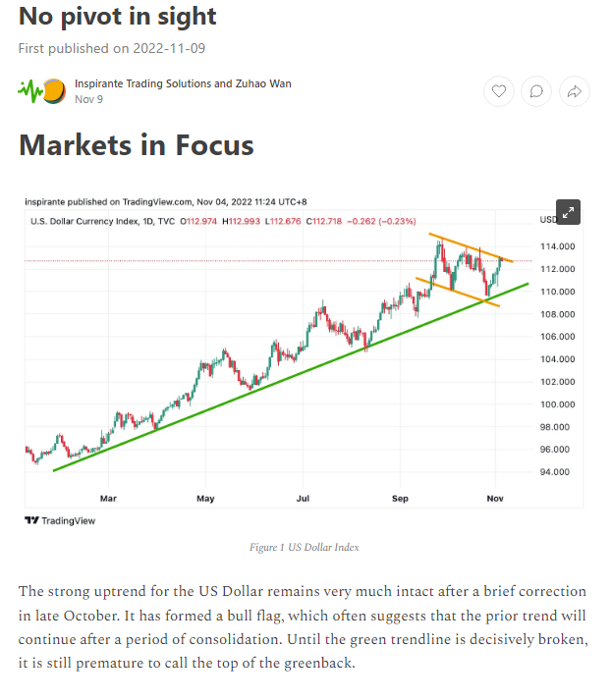Screen dimensions: 612x700
Task: Click the "Figure 1 US Dollar Index" caption
Action: [304, 547]
